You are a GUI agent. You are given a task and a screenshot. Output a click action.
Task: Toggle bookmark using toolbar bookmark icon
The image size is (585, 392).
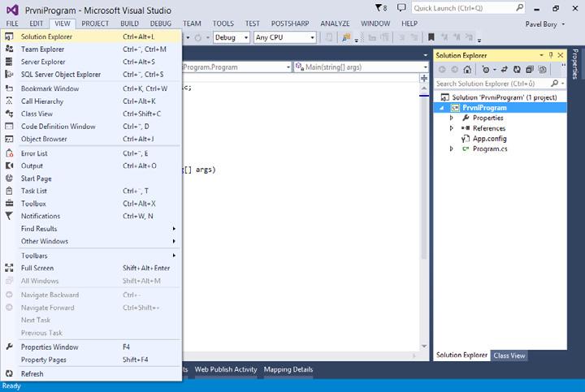[431, 37]
